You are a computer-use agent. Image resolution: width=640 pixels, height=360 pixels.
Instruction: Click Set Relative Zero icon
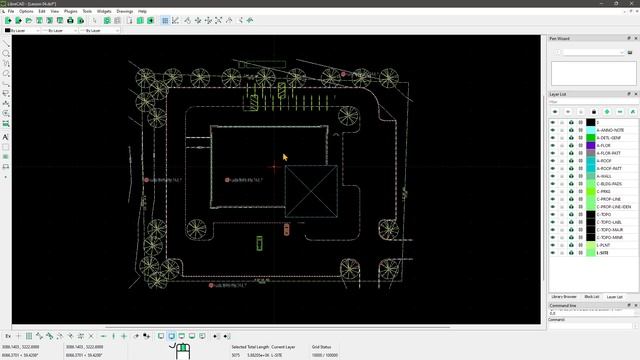coord(136,336)
